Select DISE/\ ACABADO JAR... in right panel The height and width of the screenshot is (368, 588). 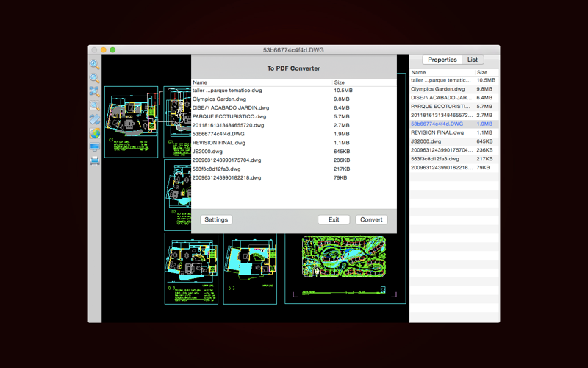pos(454,98)
